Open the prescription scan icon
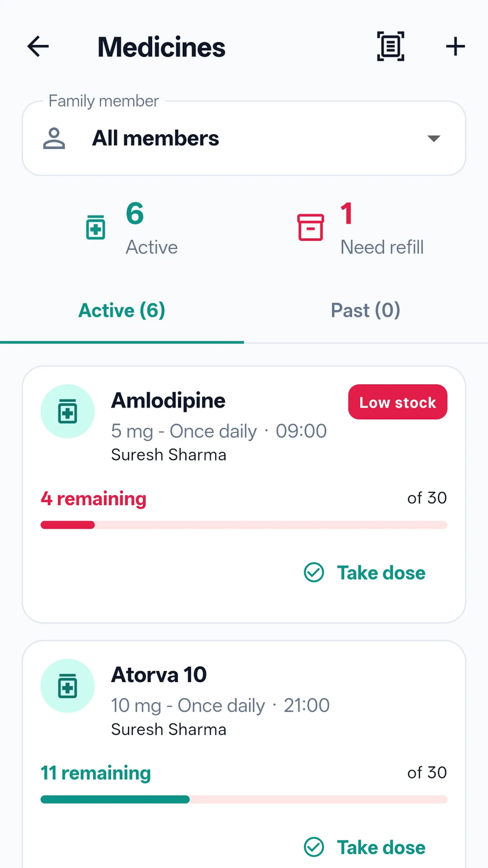This screenshot has width=488, height=868. pos(390,46)
